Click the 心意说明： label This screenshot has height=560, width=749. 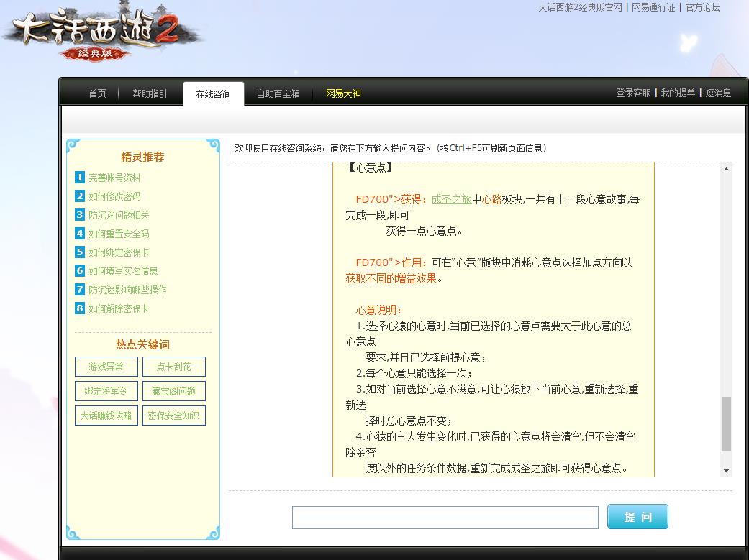[378, 310]
